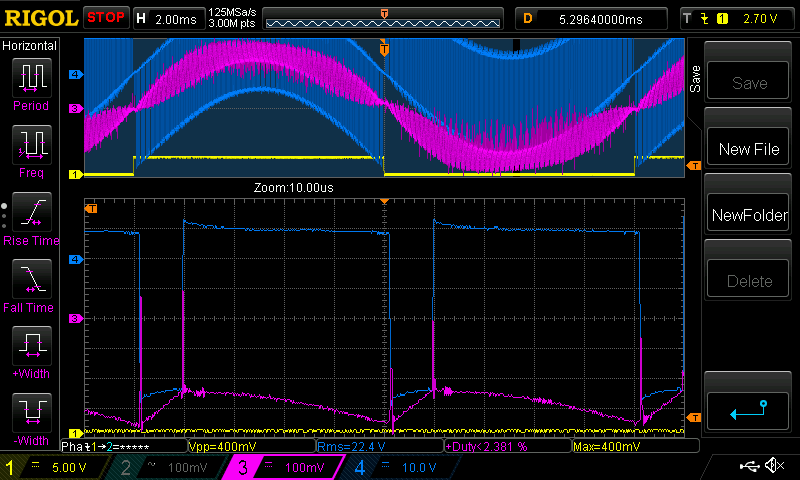Click the New File button
This screenshot has width=800, height=480.
(x=749, y=149)
